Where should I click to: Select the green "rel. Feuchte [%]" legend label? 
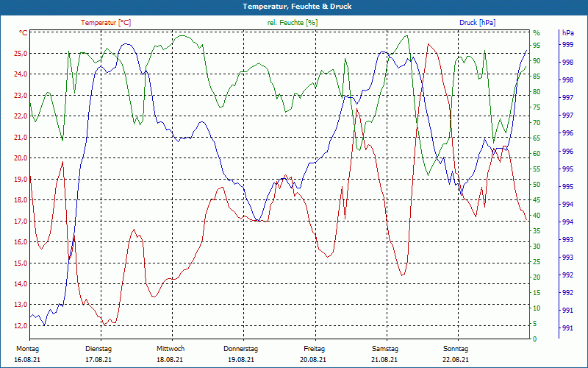point(292,23)
